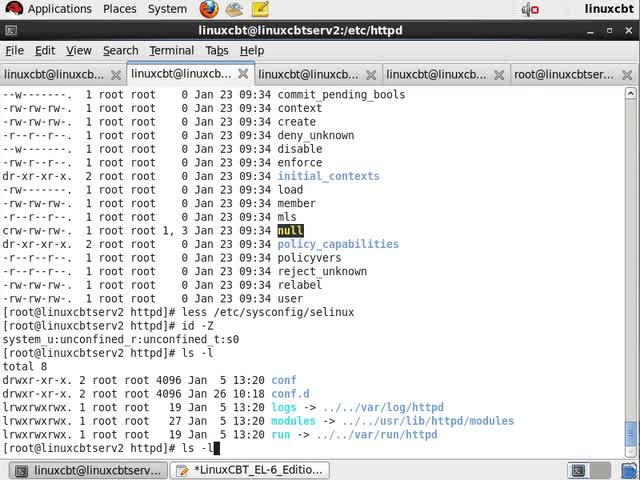
Task: Click the logs symlink name
Action: point(284,407)
